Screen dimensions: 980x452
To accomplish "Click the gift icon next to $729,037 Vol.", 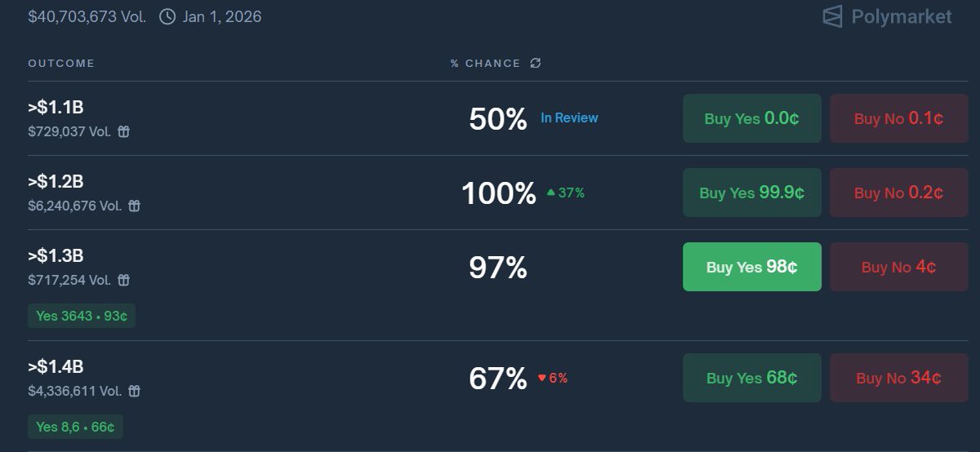I will coord(123,131).
